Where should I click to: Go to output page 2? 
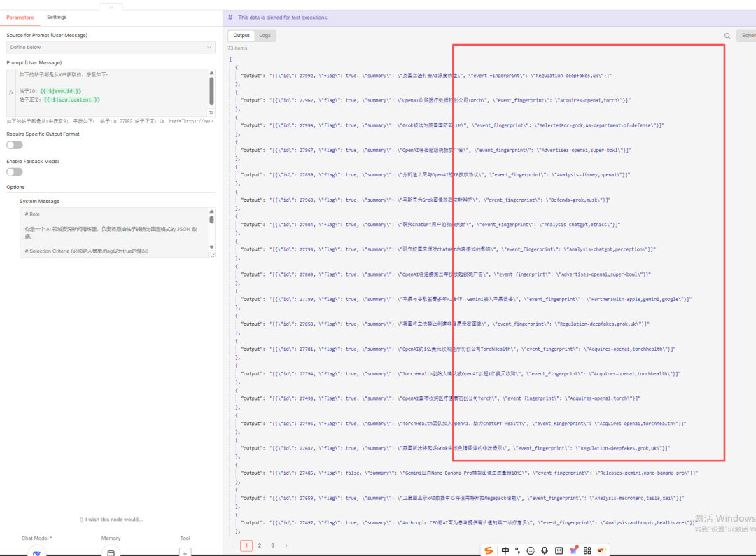click(259, 545)
